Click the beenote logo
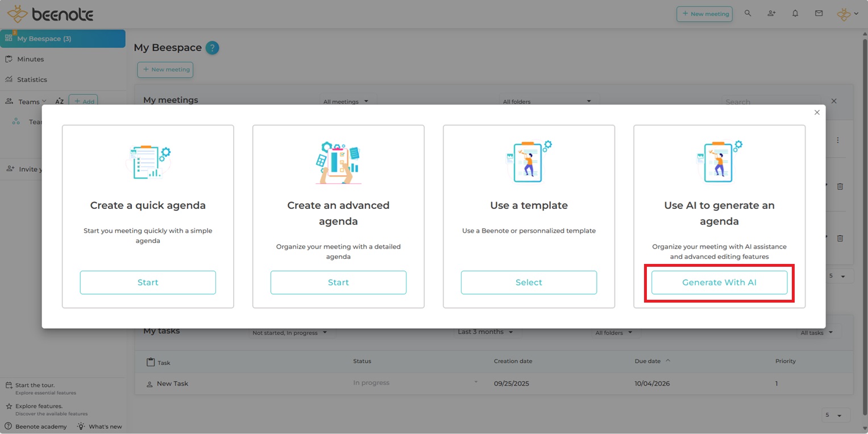868x434 pixels. click(50, 14)
